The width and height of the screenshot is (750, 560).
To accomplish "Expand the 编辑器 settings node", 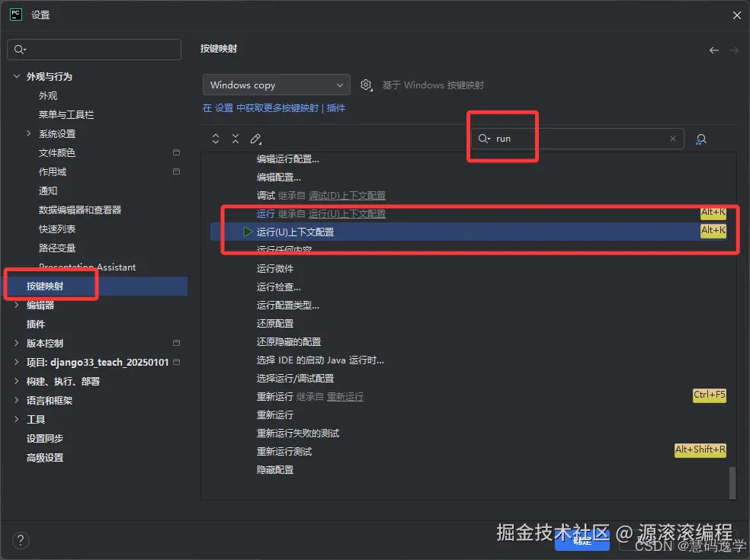I will pos(17,305).
